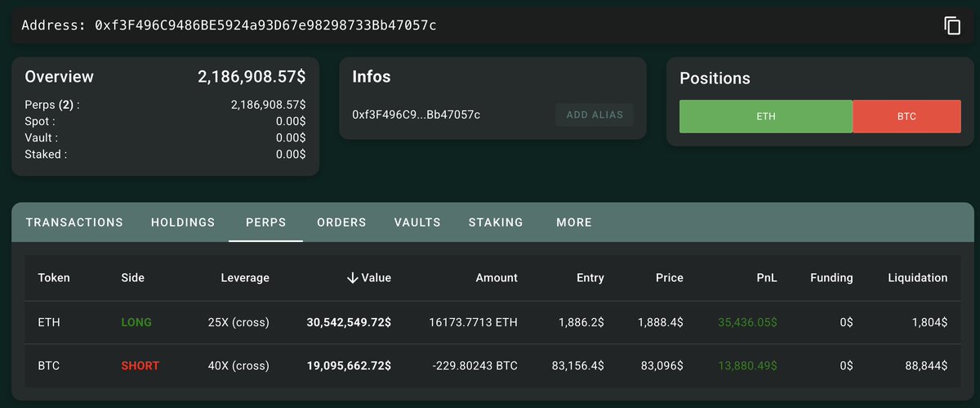Click the ETH token row
This screenshot has height=408, width=980.
point(490,323)
